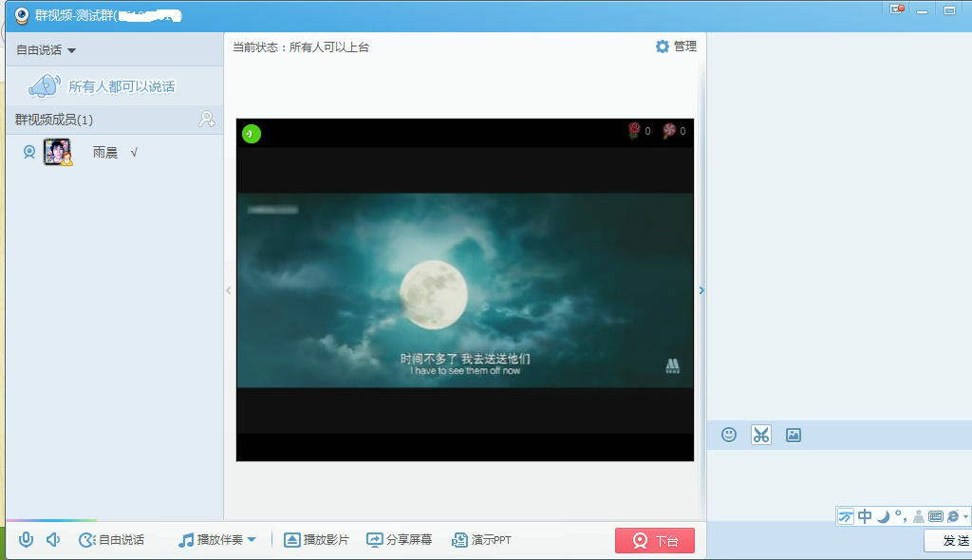The width and height of the screenshot is (972, 560).
Task: Click the IME moon icon
Action: (x=884, y=516)
